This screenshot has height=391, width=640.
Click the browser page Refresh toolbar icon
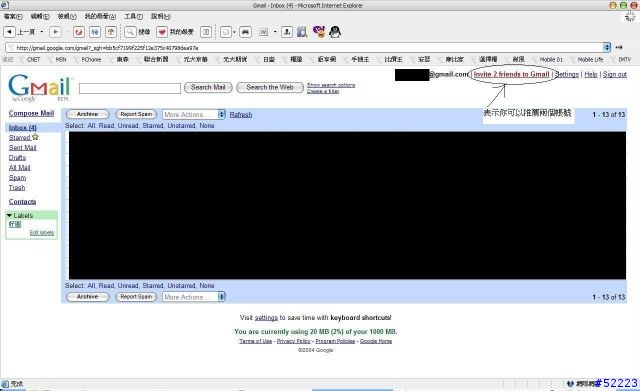[x=95, y=31]
